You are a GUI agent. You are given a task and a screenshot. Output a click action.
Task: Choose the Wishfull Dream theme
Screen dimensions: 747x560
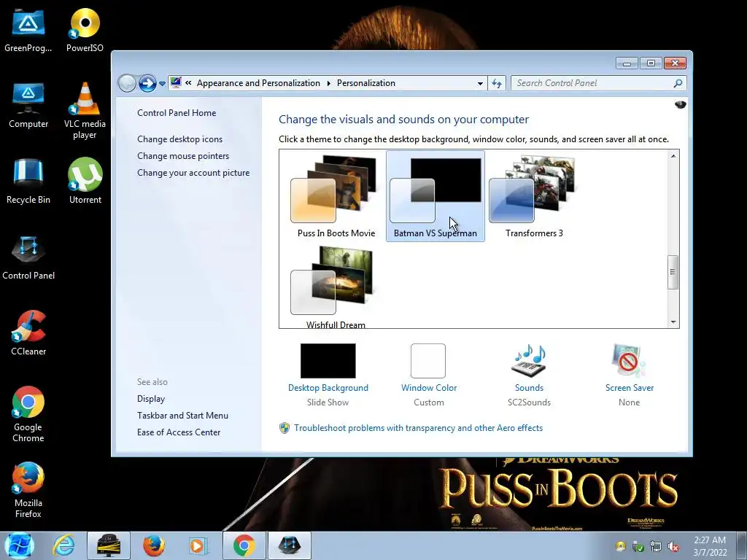336,287
